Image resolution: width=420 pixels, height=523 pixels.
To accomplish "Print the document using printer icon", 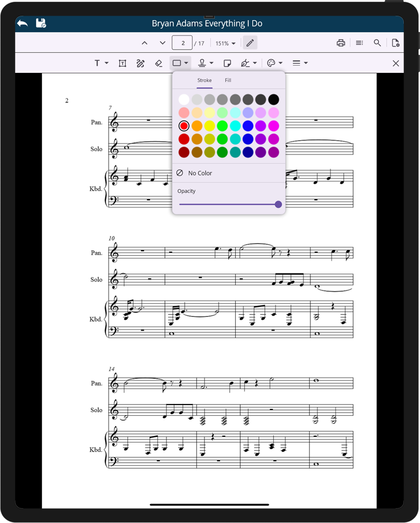I will (x=341, y=43).
